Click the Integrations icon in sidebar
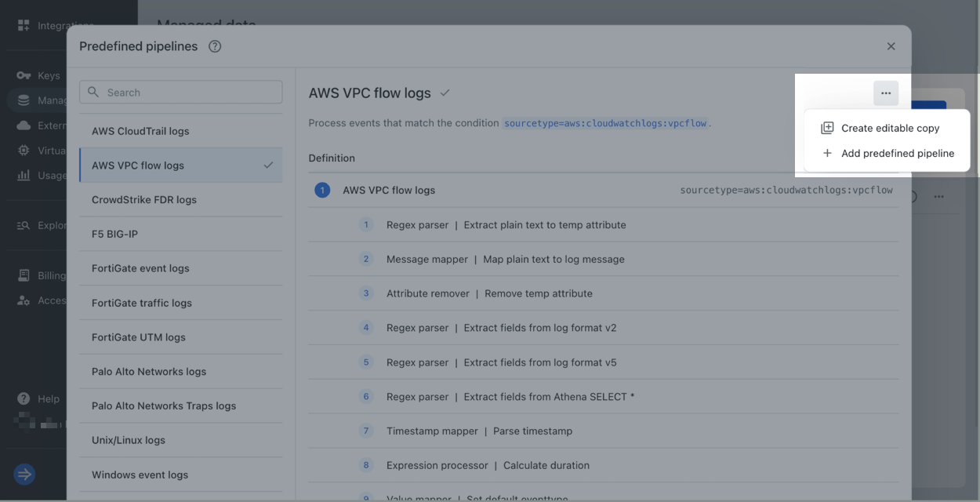 (x=24, y=26)
